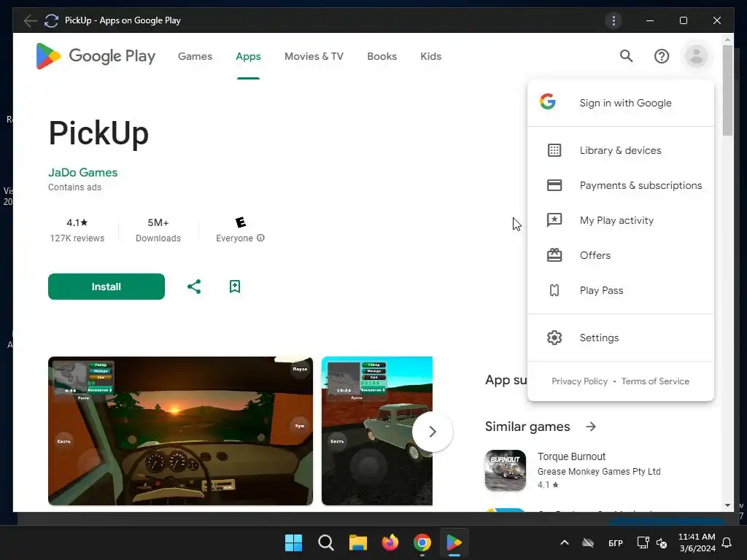
Task: Click the Settings gear icon
Action: pos(554,338)
